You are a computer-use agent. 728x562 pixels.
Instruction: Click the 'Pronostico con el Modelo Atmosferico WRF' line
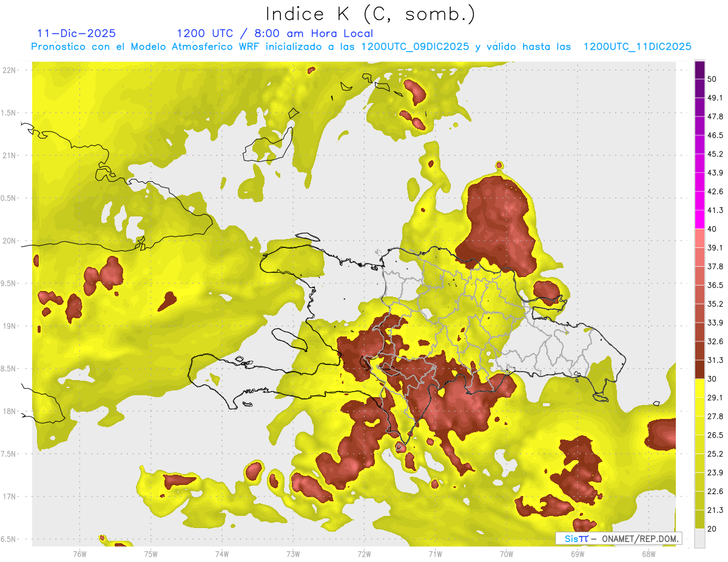[361, 47]
